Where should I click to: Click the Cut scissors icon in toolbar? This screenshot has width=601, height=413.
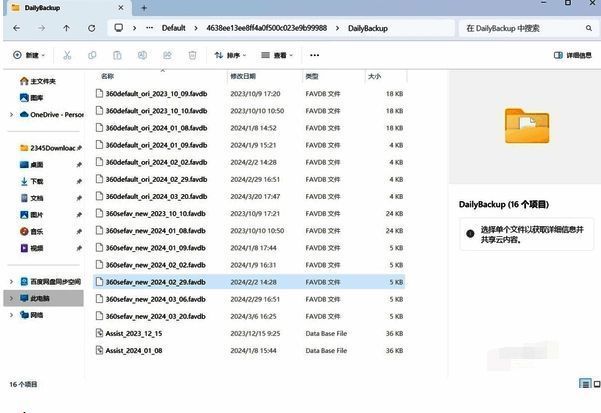67,55
